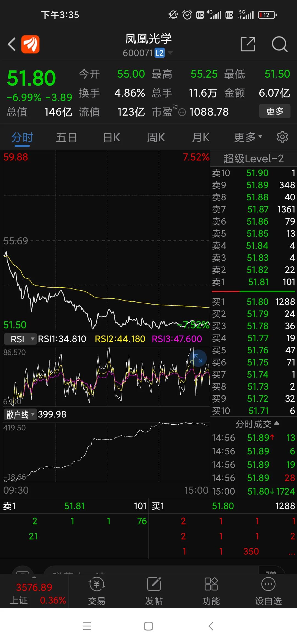Tap the L2 badge next to 600071
The width and height of the screenshot is (297, 644).
(x=159, y=53)
